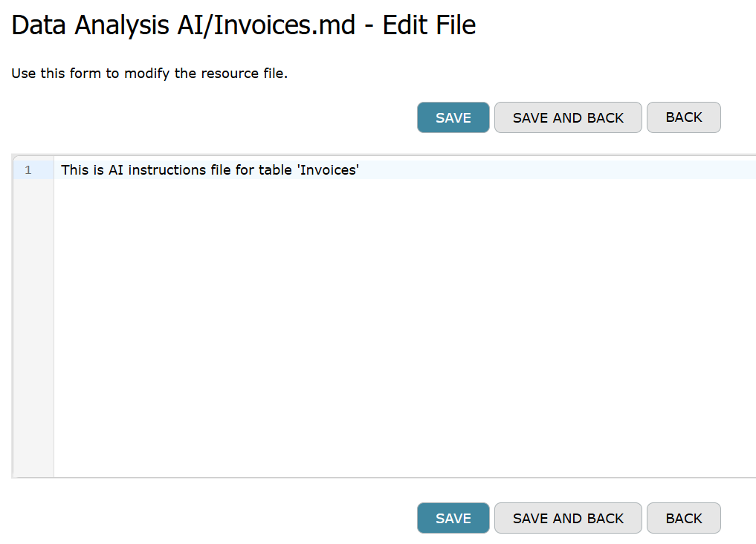Click the bottom BACK button
This screenshot has height=544, width=756.
point(683,518)
